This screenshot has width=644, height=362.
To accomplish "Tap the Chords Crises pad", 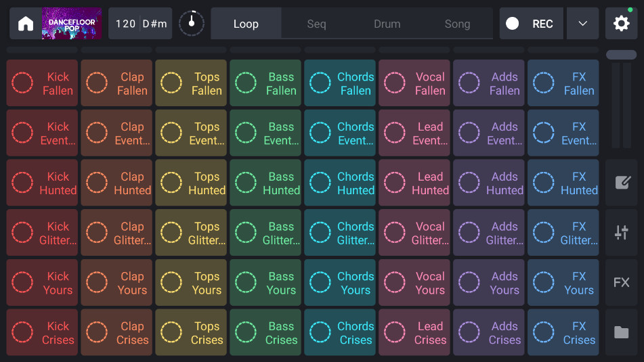I will point(340,332).
